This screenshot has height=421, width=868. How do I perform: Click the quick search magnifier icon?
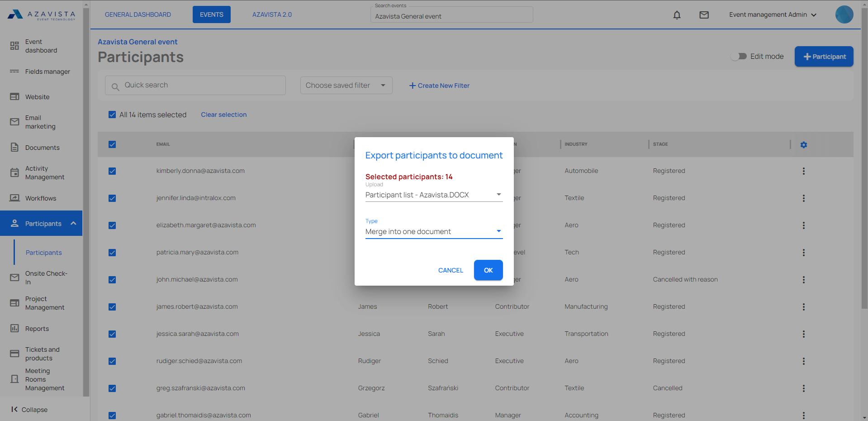[x=115, y=86]
